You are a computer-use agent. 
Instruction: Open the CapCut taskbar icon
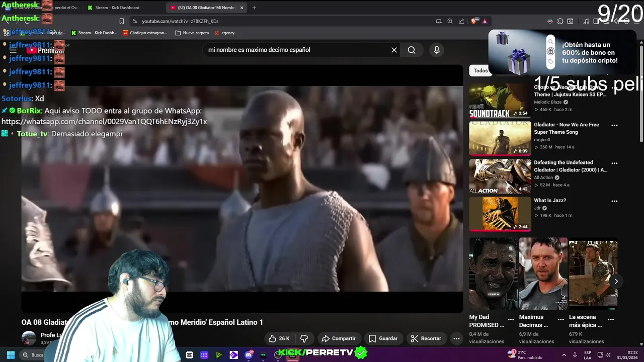[189, 354]
